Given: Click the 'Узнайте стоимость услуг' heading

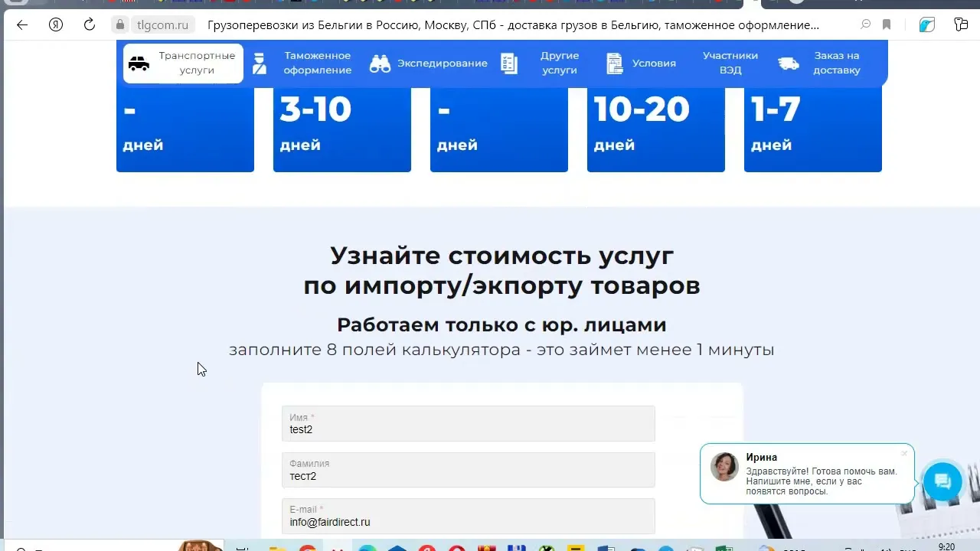Looking at the screenshot, I should click(501, 255).
